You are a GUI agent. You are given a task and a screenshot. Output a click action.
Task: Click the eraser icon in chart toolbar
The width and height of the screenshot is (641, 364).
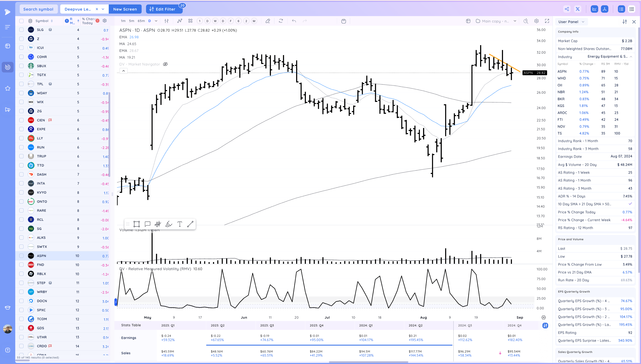[x=267, y=21]
